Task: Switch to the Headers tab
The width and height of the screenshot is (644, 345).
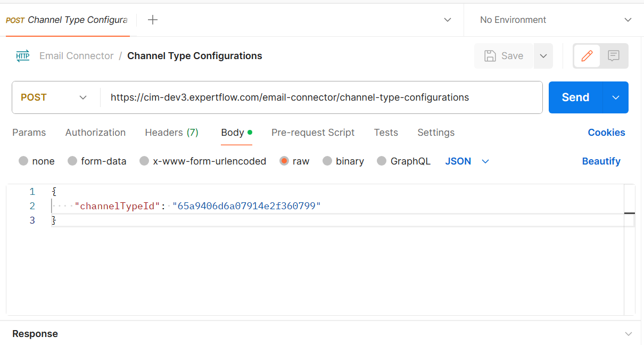Action: pyautogui.click(x=171, y=133)
